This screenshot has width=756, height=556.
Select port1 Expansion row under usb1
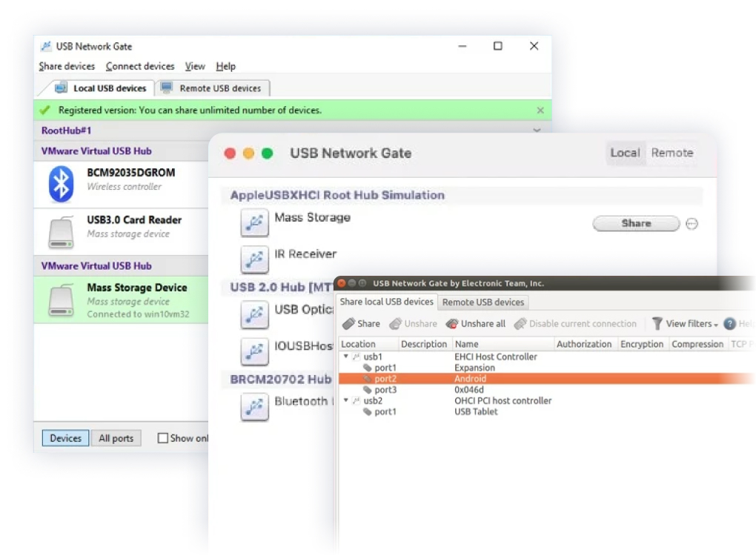coord(546,368)
